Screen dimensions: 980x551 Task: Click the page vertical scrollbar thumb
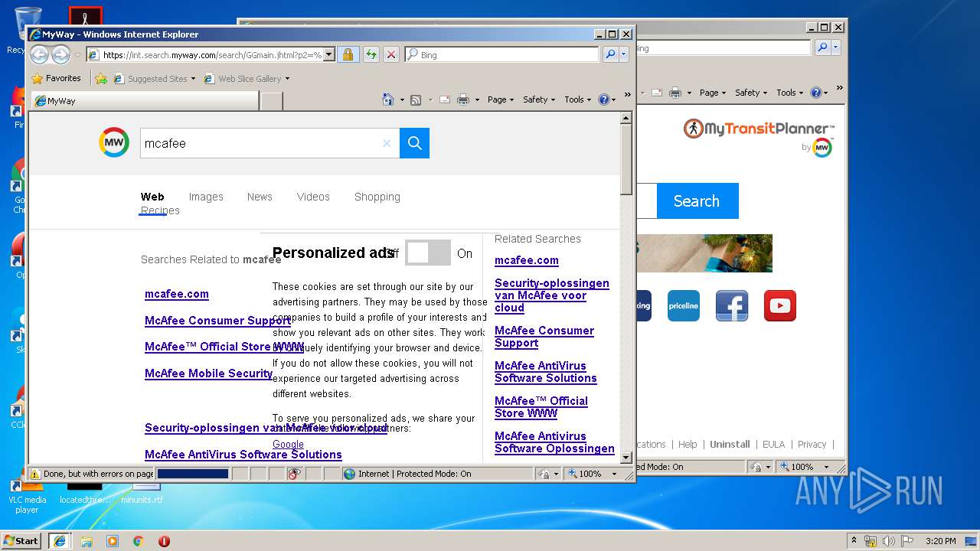point(626,158)
